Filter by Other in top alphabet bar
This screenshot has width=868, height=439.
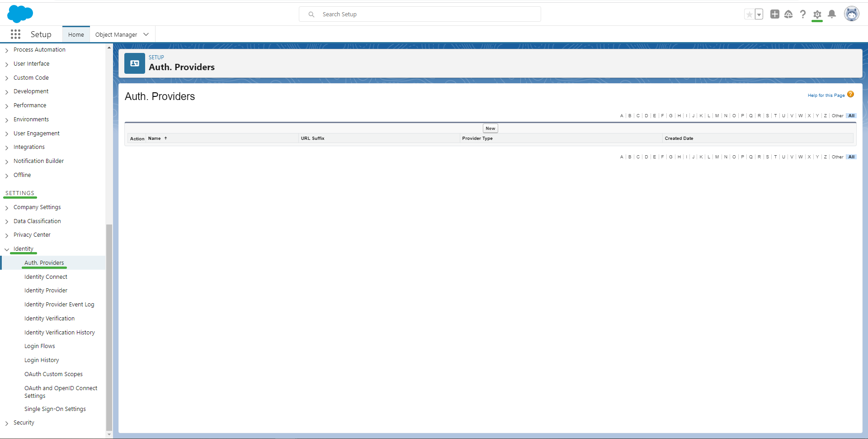pos(838,116)
